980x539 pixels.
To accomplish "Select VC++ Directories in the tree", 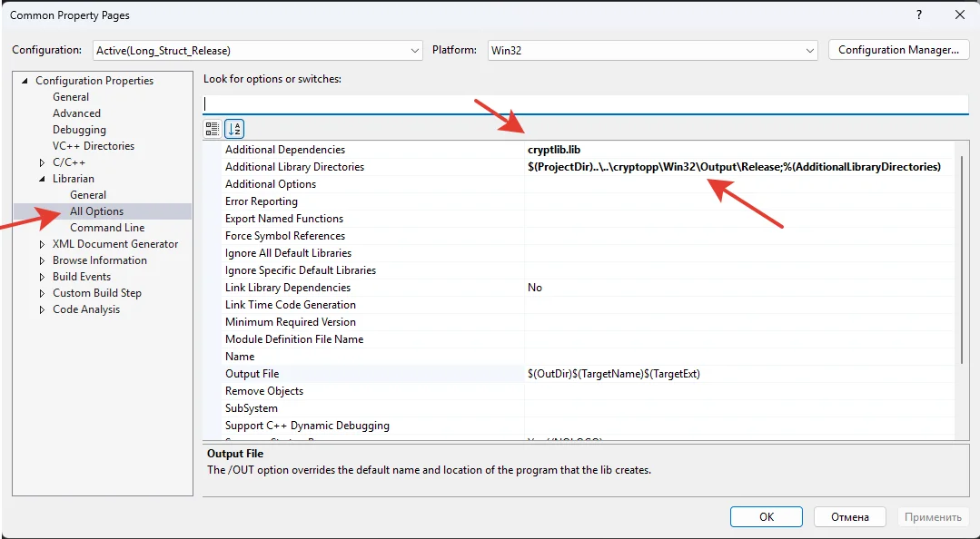I will [93, 146].
